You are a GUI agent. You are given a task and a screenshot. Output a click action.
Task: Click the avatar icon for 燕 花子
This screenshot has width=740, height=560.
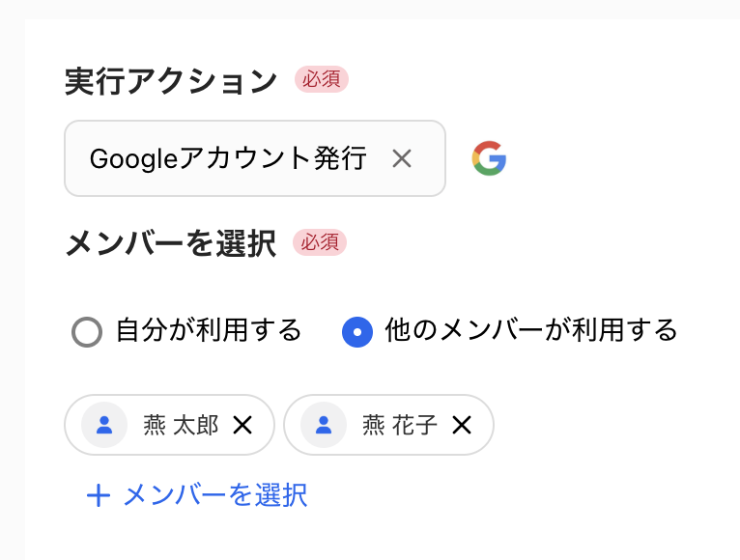click(324, 425)
